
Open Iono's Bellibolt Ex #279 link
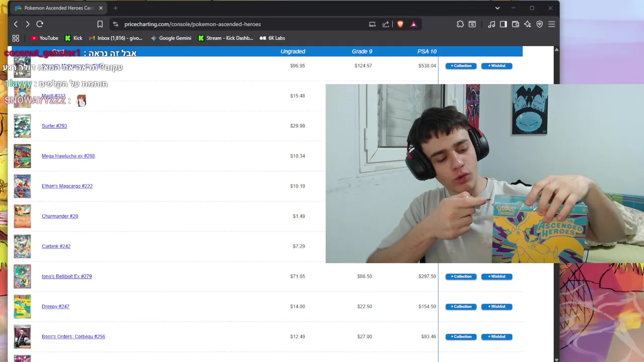pos(67,277)
